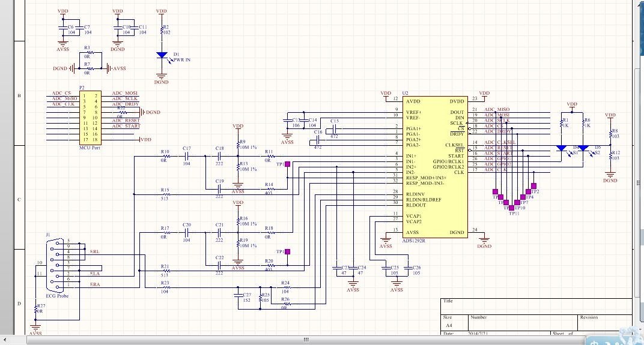Click the scroll left arrow button
The width and height of the screenshot is (644, 345).
(5, 340)
